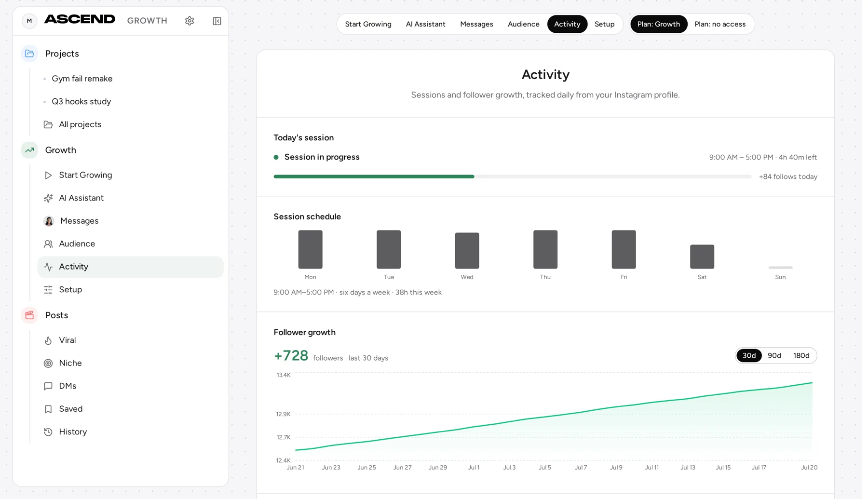This screenshot has width=868, height=499.
Task: Click the Wed schedule bar
Action: coord(467,251)
